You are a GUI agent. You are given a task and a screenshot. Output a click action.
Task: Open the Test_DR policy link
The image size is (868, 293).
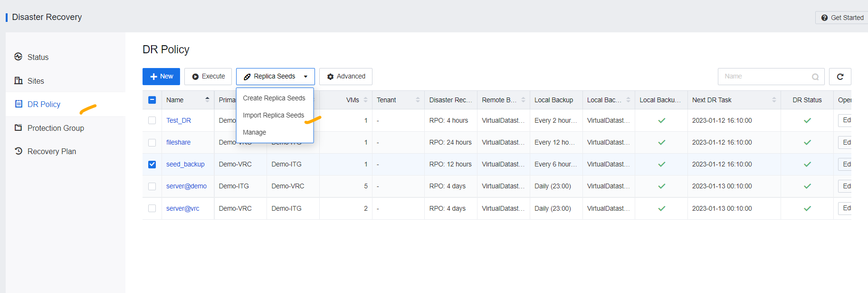coord(179,120)
